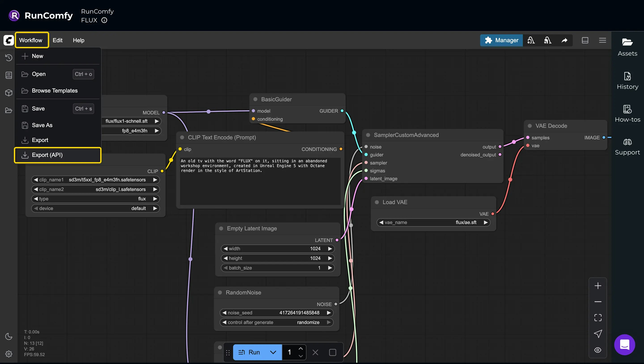Click the Manager puzzle button
This screenshot has height=364, width=644.
[x=501, y=40]
